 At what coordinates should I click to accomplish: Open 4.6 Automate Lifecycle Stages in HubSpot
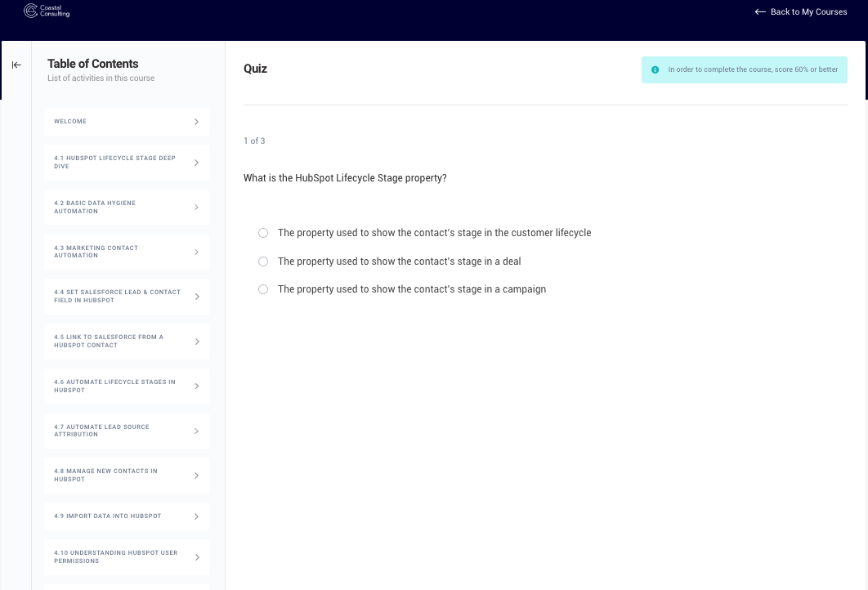[127, 387]
